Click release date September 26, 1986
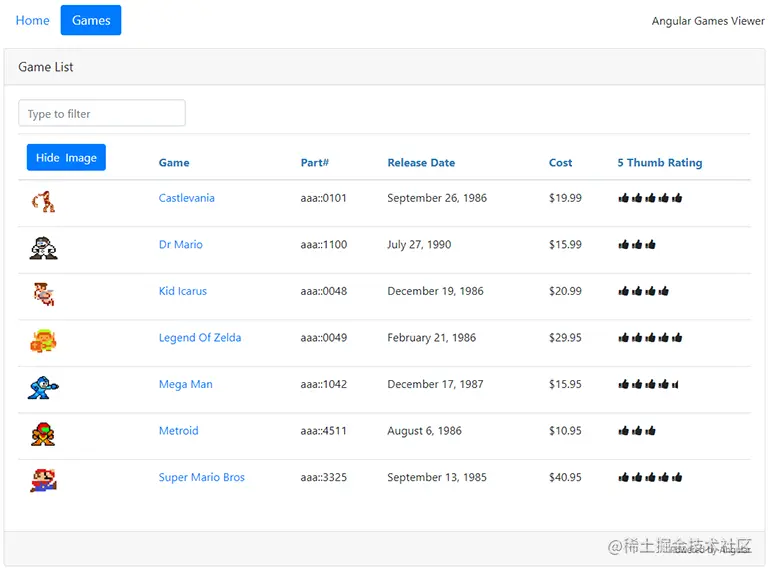The height and width of the screenshot is (572, 769). 437,198
